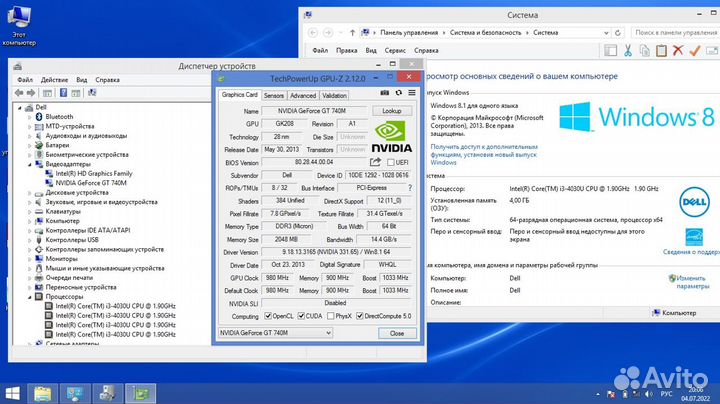720x404 pixels.
Task: Click the Cut scissors icon in Система toolbar
Action: pos(628,50)
